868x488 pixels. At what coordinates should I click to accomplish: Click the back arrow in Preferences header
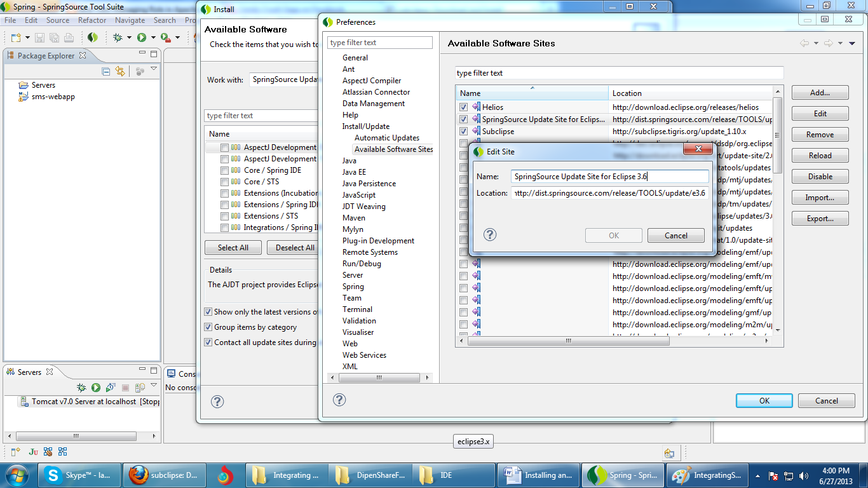804,43
